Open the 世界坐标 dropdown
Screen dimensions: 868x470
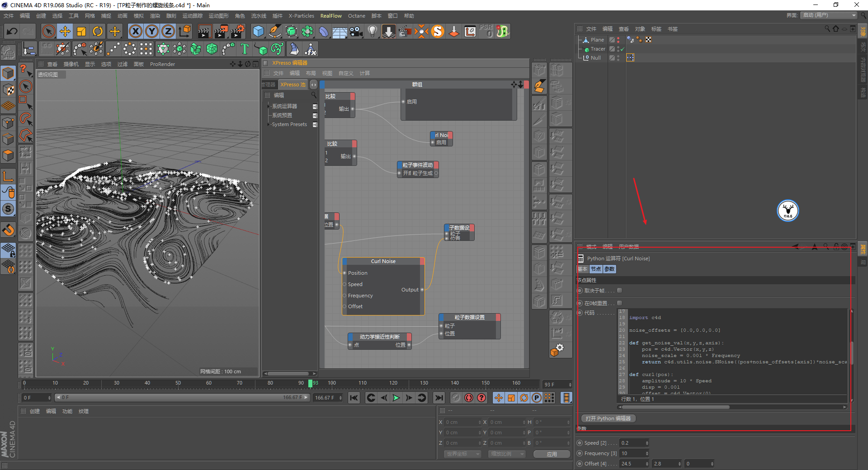pyautogui.click(x=462, y=454)
